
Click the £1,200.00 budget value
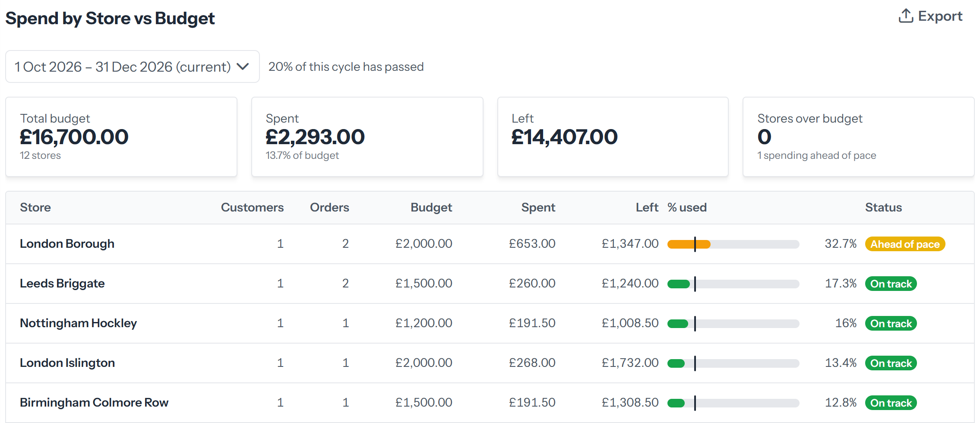click(424, 323)
